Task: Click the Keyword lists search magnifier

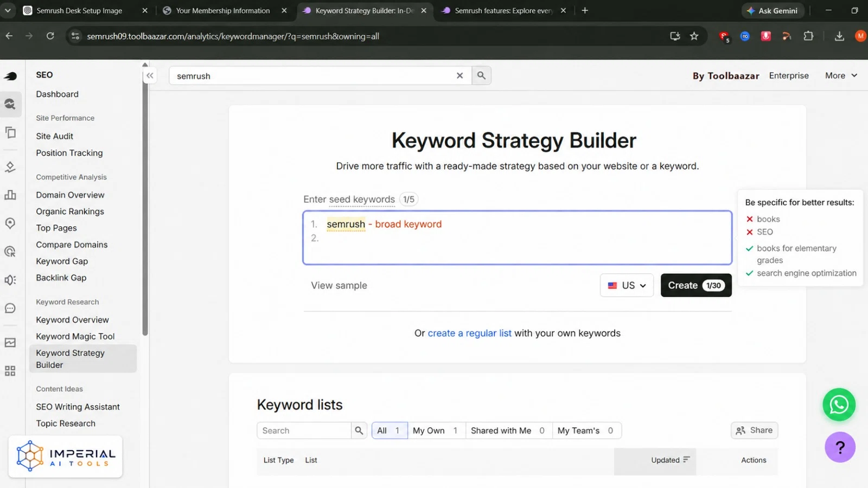Action: [359, 431]
